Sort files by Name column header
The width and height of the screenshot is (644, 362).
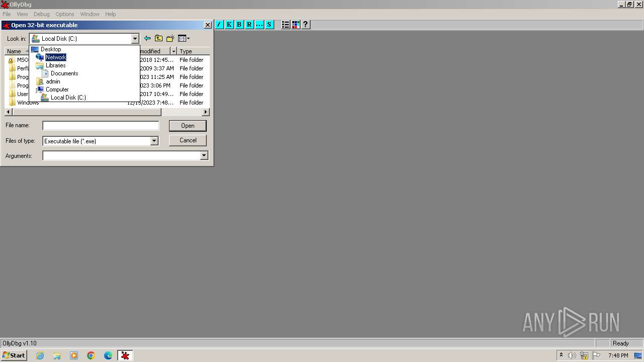click(x=17, y=51)
